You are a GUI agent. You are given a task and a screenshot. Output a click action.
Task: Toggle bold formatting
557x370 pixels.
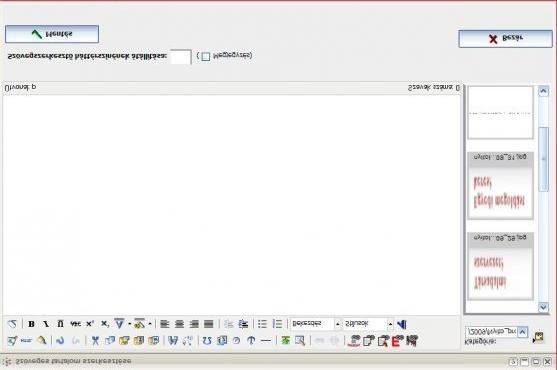click(31, 324)
